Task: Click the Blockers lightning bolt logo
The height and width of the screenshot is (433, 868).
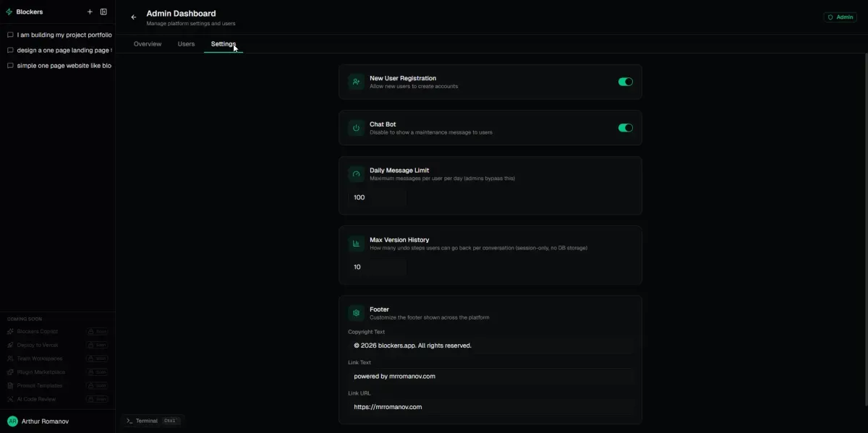Action: [9, 12]
